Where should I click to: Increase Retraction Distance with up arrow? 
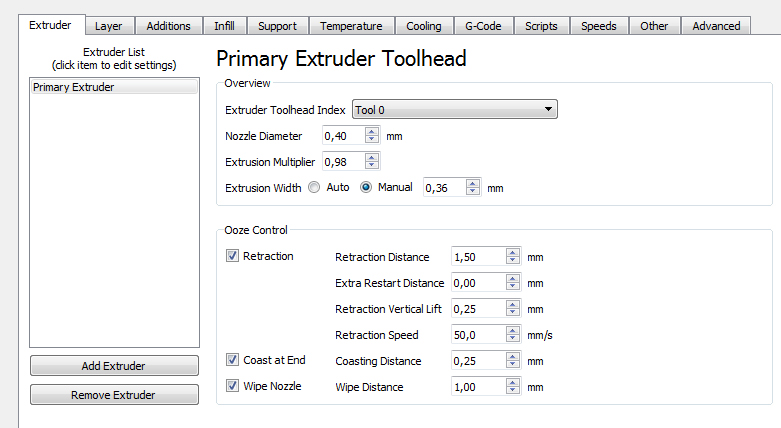(x=513, y=253)
